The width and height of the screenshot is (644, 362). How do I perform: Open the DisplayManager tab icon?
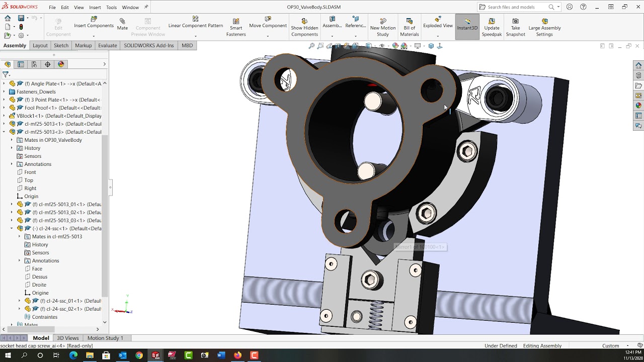pyautogui.click(x=61, y=64)
